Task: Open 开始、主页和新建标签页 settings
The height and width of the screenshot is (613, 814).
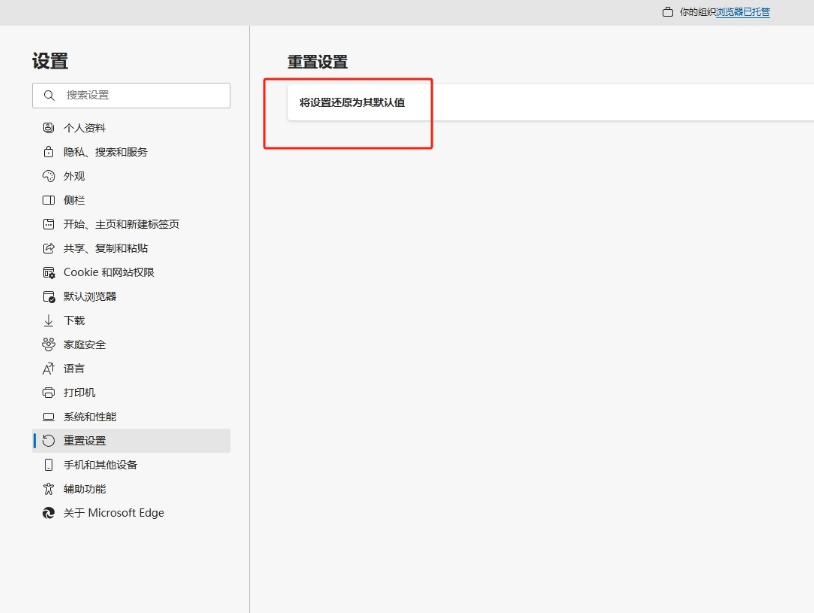Action: coord(121,224)
